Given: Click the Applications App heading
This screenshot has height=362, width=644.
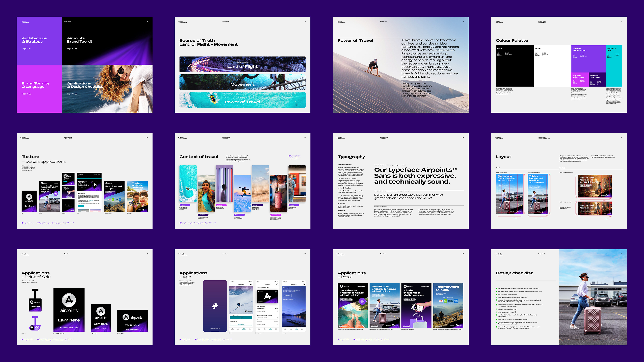Looking at the screenshot, I should (x=193, y=275).
